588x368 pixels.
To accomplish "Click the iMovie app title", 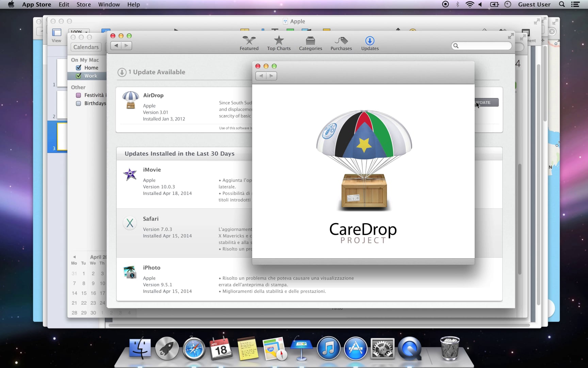I will (x=152, y=170).
